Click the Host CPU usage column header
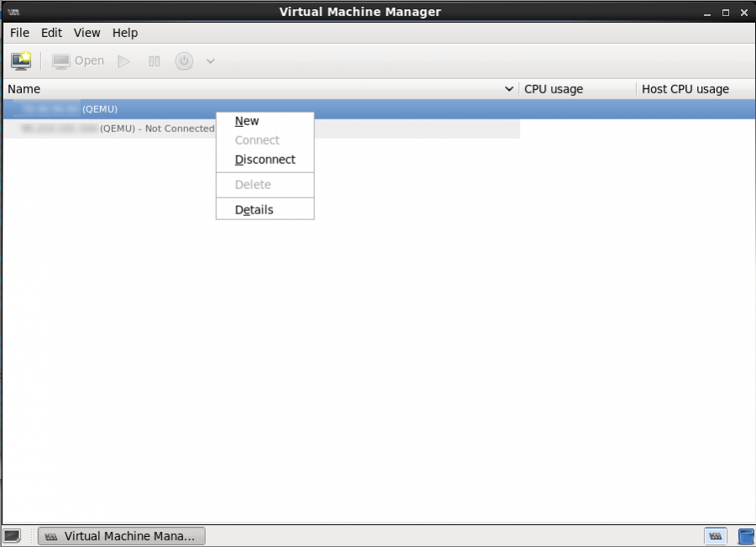This screenshot has width=756, height=547. (x=685, y=89)
